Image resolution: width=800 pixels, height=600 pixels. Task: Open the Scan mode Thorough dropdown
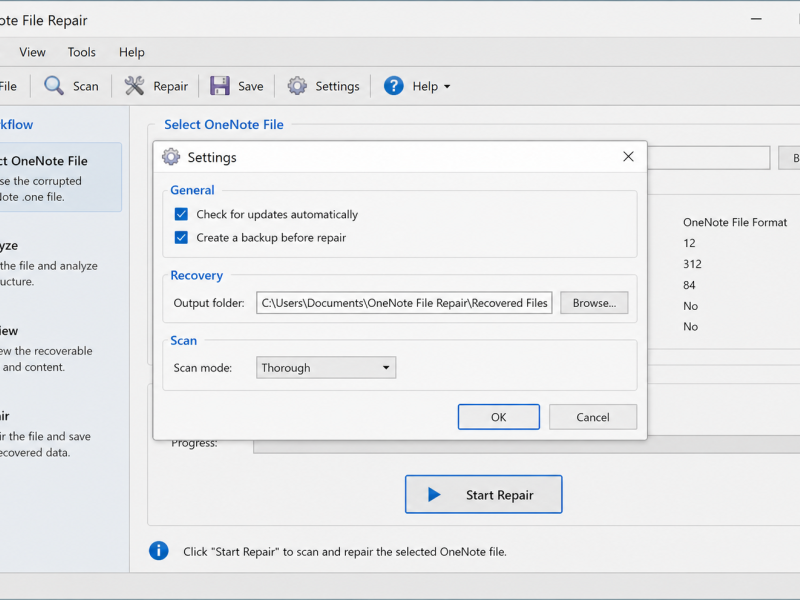click(326, 367)
